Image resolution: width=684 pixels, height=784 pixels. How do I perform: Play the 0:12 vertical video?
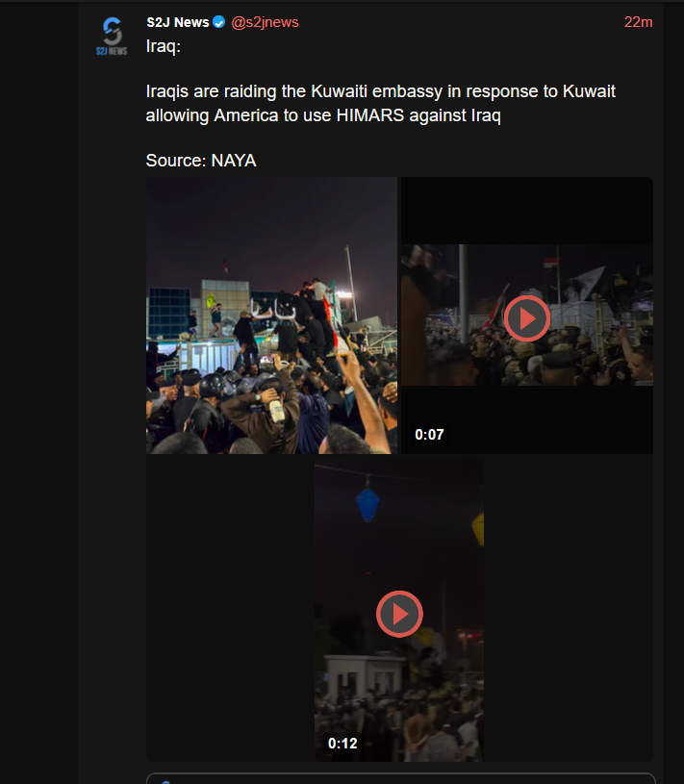399,614
